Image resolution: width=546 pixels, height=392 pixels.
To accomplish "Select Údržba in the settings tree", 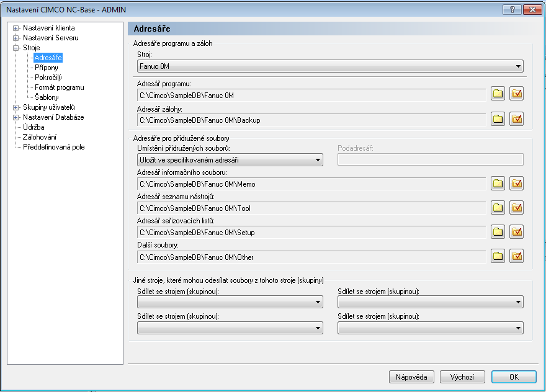I will (34, 127).
